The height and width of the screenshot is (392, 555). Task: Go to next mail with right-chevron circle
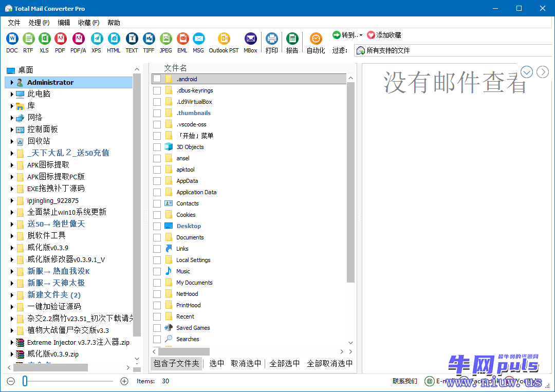(543, 72)
